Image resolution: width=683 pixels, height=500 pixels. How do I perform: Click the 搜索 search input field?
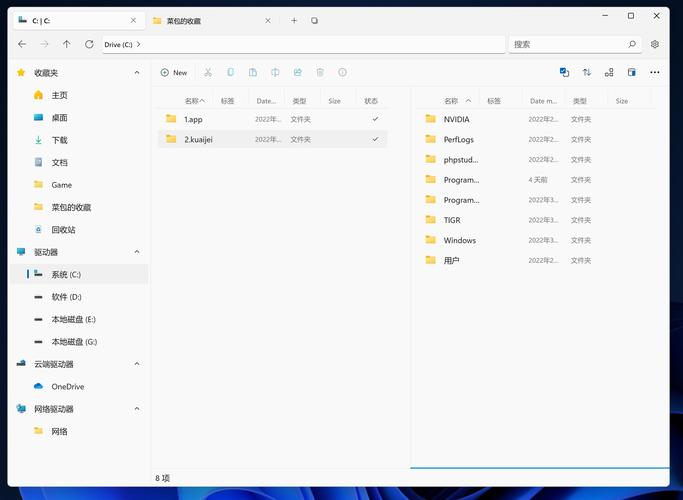click(x=575, y=44)
